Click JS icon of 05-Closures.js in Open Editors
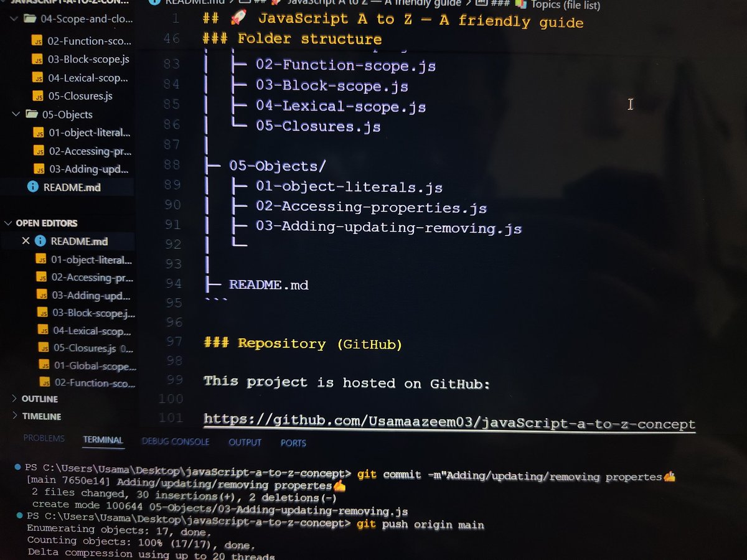 click(43, 348)
